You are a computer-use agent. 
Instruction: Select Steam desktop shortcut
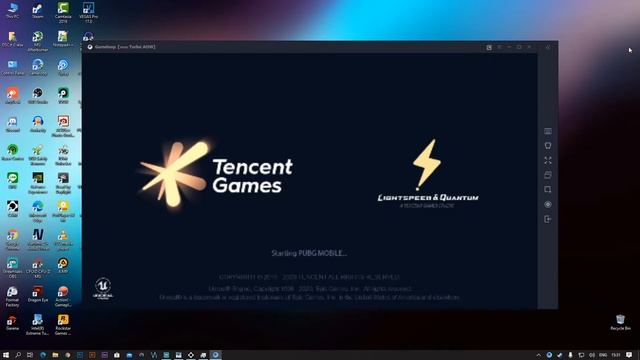click(38, 11)
